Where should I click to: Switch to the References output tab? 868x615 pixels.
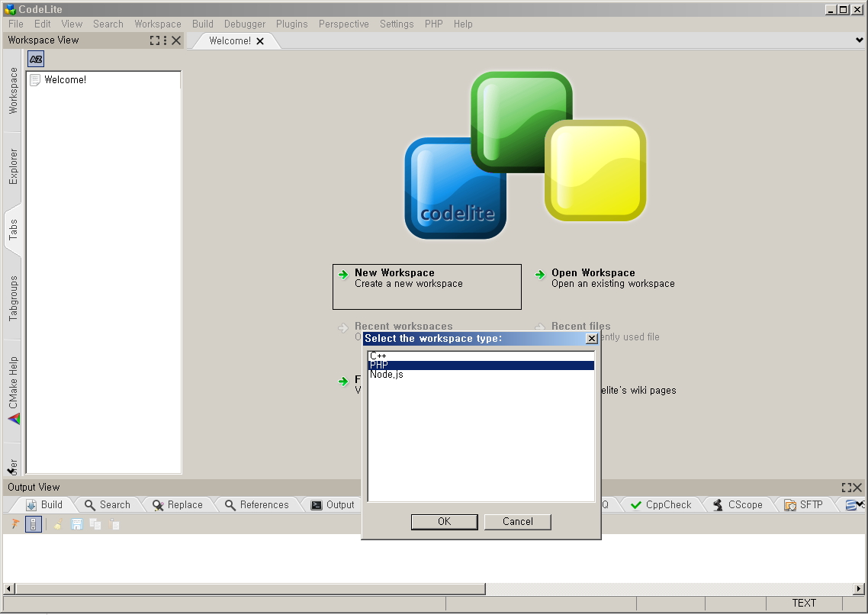tap(257, 505)
